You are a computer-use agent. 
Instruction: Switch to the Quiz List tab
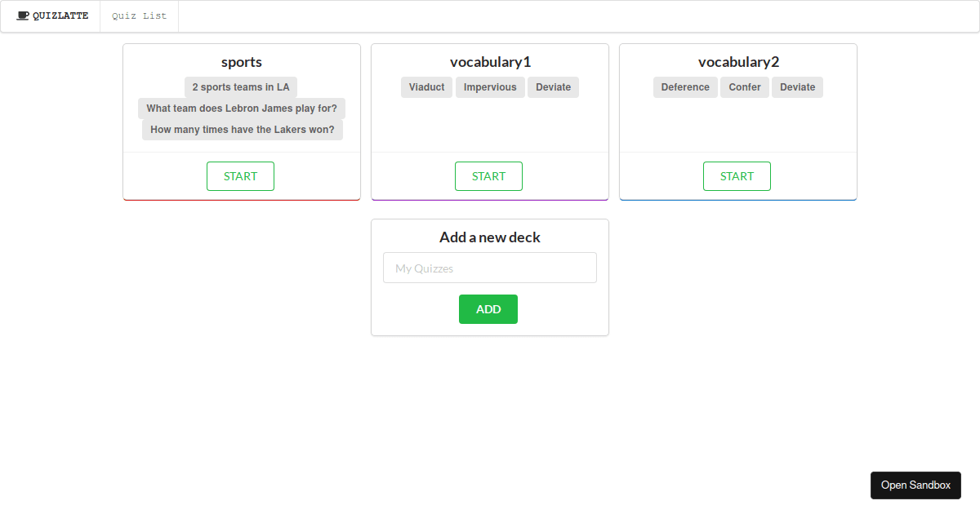(139, 16)
